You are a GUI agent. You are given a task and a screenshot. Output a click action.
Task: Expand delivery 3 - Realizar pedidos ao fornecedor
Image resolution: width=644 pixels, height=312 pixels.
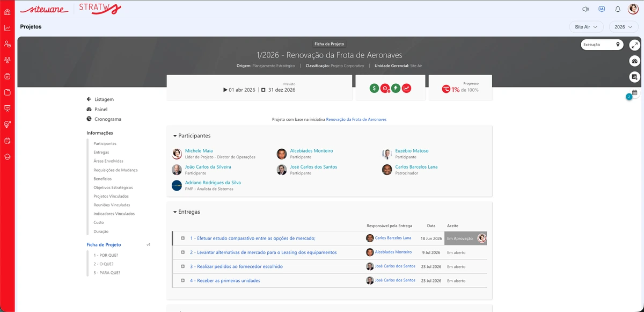point(183,267)
